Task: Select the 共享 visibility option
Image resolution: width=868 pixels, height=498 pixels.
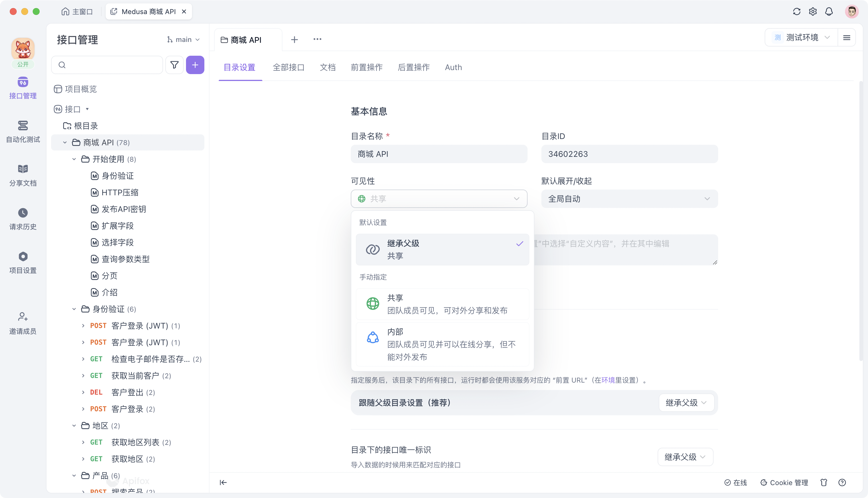Action: tap(443, 304)
